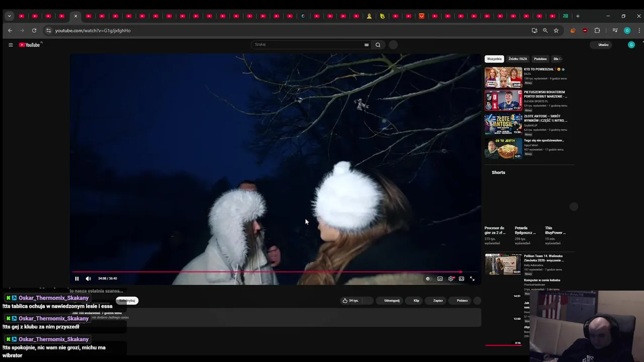Open the orange extension icon in toolbar
The image size is (644, 362).
pyautogui.click(x=573, y=31)
